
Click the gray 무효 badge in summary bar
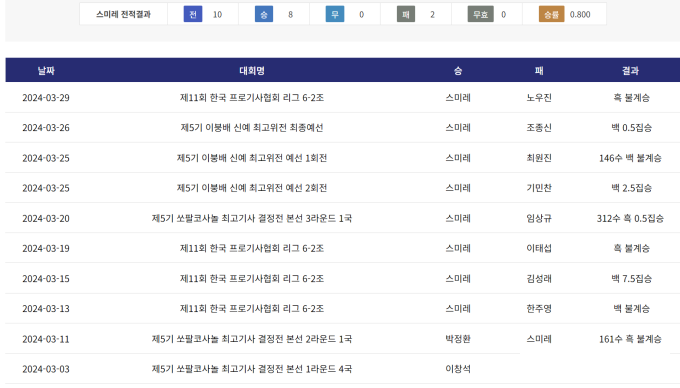click(481, 14)
